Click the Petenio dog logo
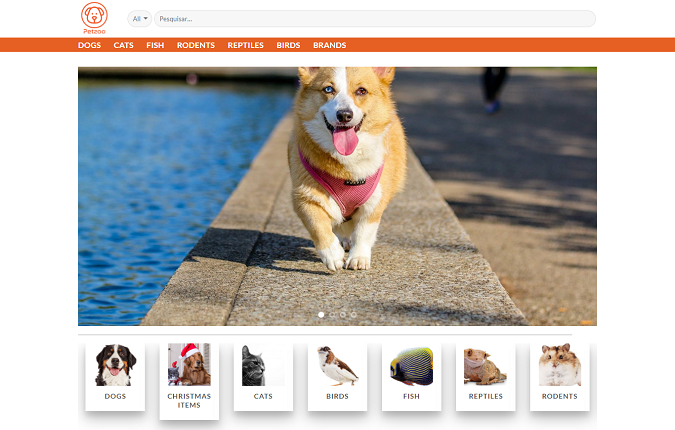The image size is (675, 430). [x=94, y=17]
